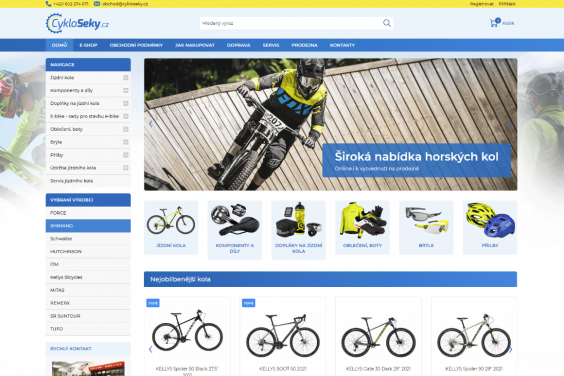Select the TUFO manufacturer
Screen dimensions: 564x376
click(88, 329)
